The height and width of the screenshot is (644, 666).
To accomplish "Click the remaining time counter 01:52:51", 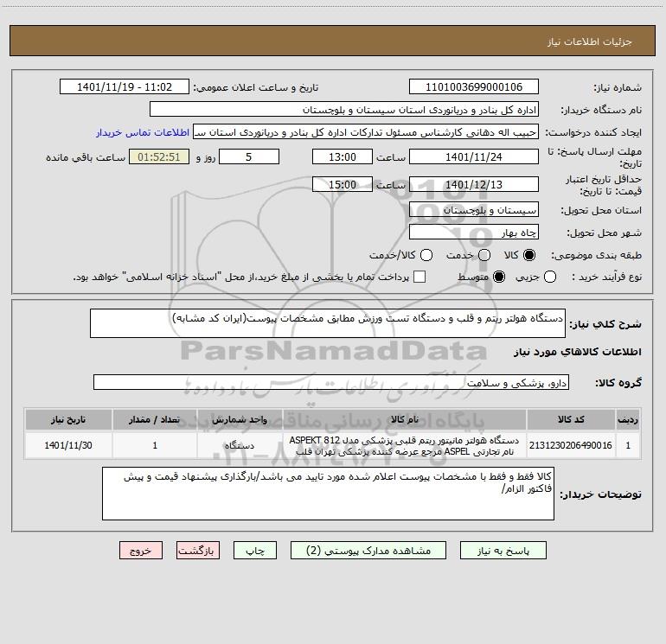I will (159, 156).
